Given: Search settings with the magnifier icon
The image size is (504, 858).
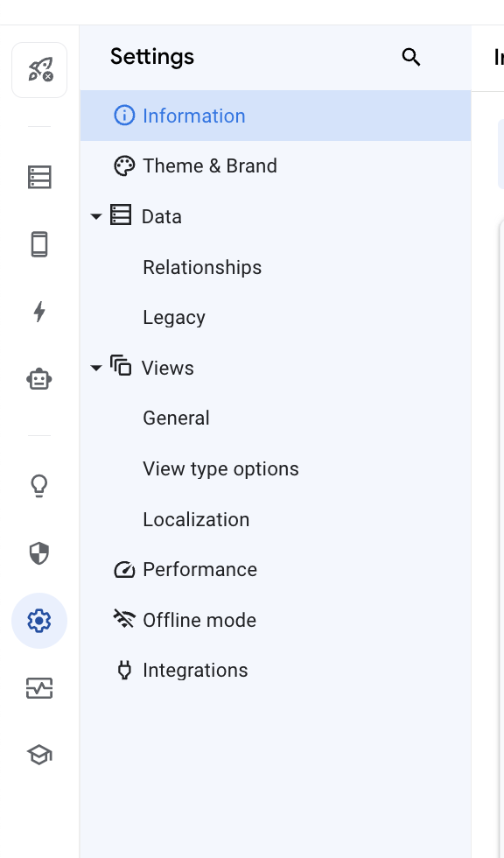Looking at the screenshot, I should 411,57.
